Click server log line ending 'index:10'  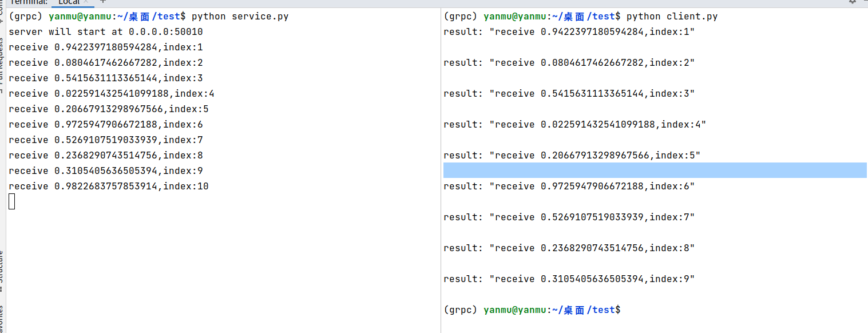tap(109, 187)
